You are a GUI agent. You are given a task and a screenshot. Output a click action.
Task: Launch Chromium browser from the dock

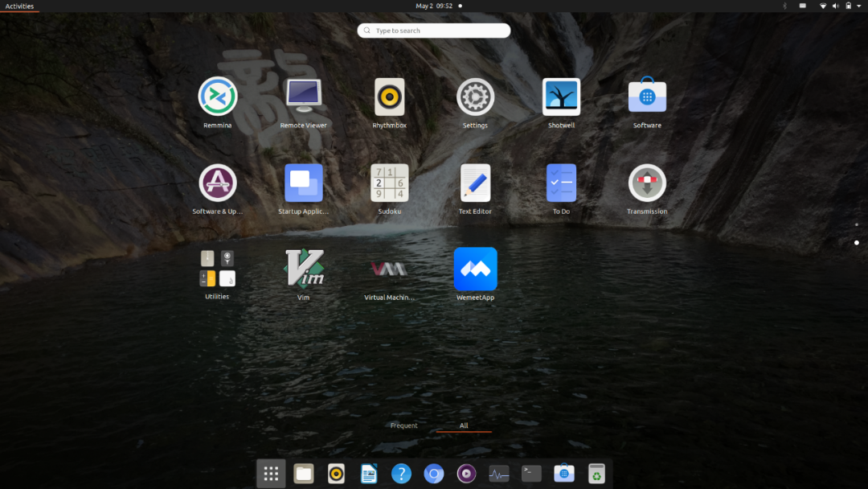(434, 474)
